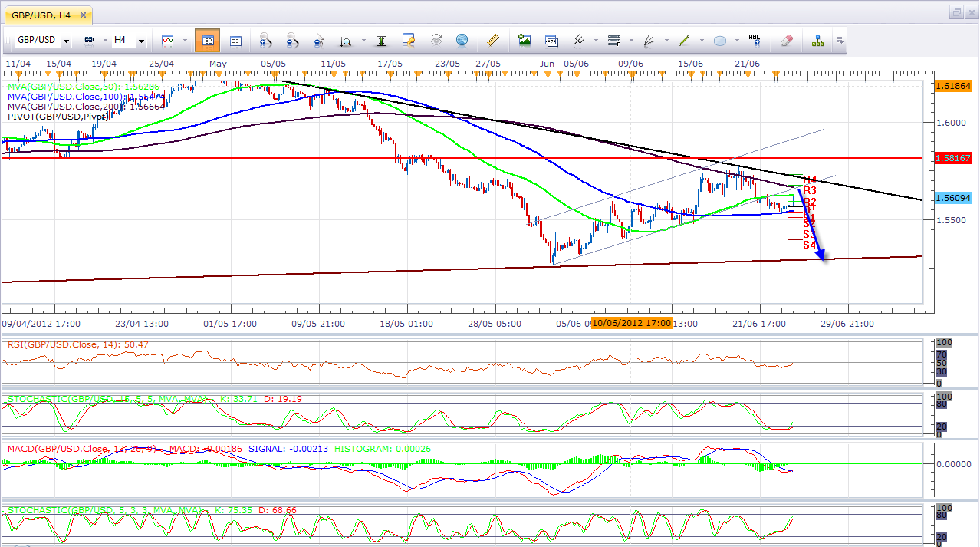Click the chart lock key icon
The height and width of the screenshot is (547, 980).
tap(409, 40)
